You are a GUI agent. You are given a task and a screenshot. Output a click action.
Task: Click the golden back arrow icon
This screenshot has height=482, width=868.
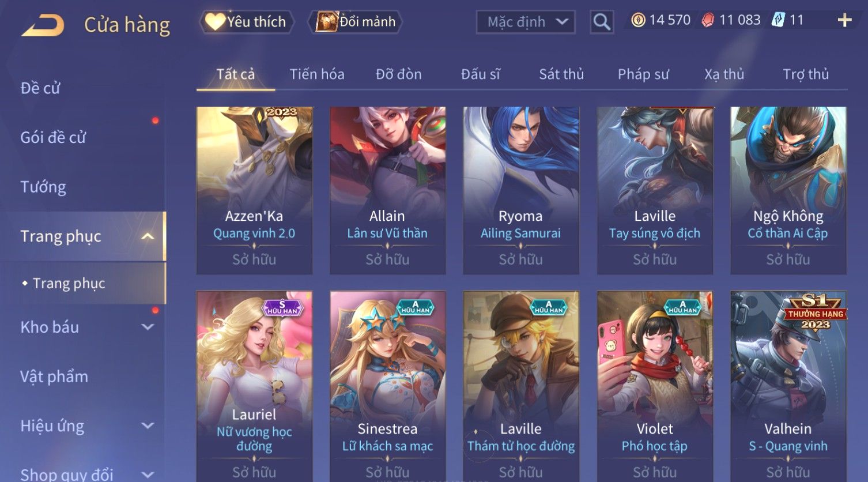tap(43, 25)
